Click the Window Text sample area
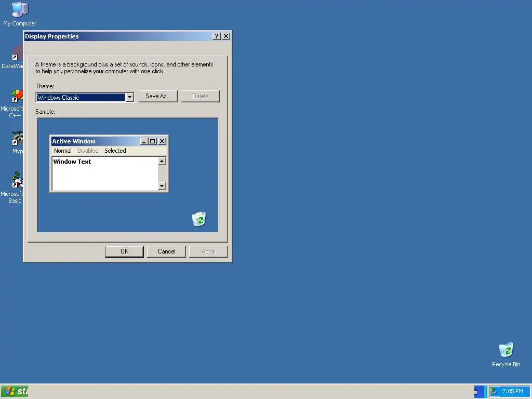This screenshot has height=399, width=532. 105,174
